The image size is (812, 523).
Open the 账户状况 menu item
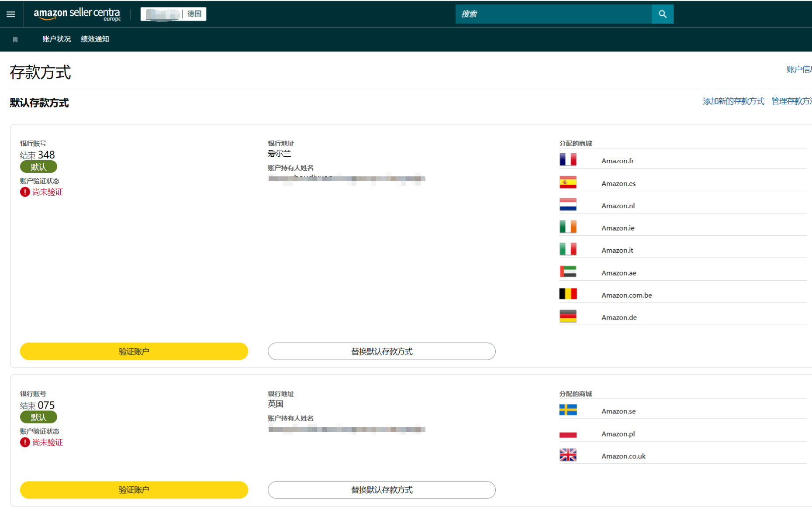(56, 39)
